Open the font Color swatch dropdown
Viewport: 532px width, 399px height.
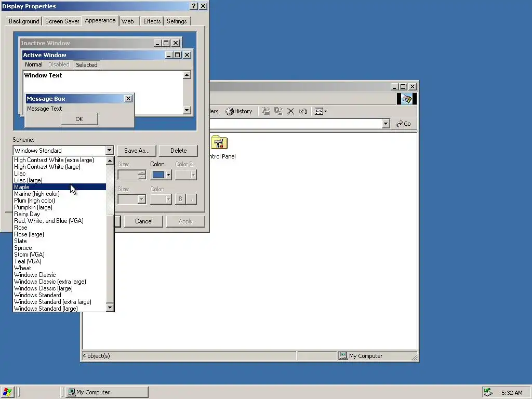[x=161, y=199]
